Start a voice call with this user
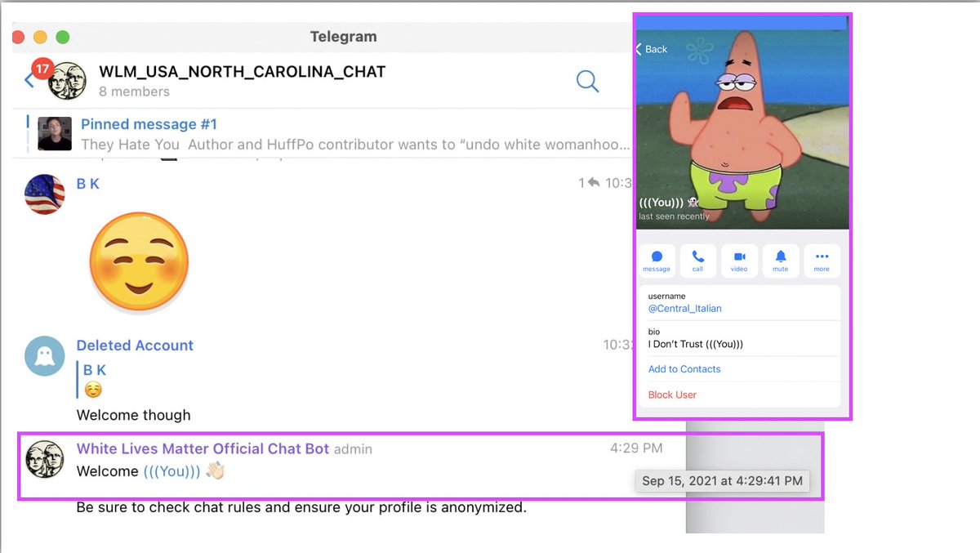980x553 pixels. tap(697, 261)
